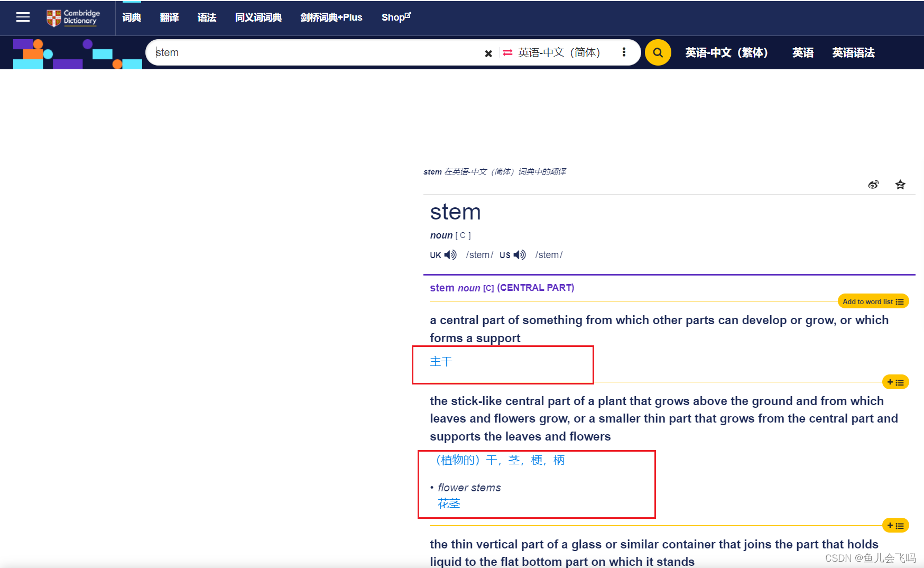Toggle favorite on the stem entry star
The image size is (924, 568).
(x=900, y=185)
